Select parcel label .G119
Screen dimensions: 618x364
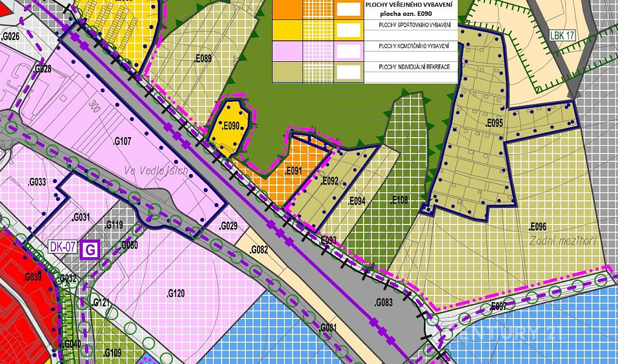point(114,225)
